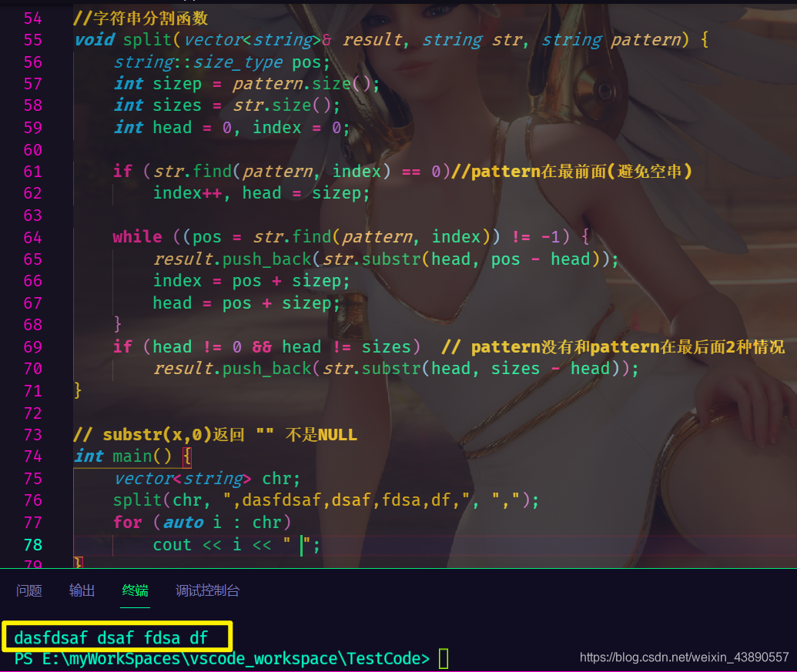797x672 pixels.
Task: Click the while keyword on line 64
Action: coord(137,237)
